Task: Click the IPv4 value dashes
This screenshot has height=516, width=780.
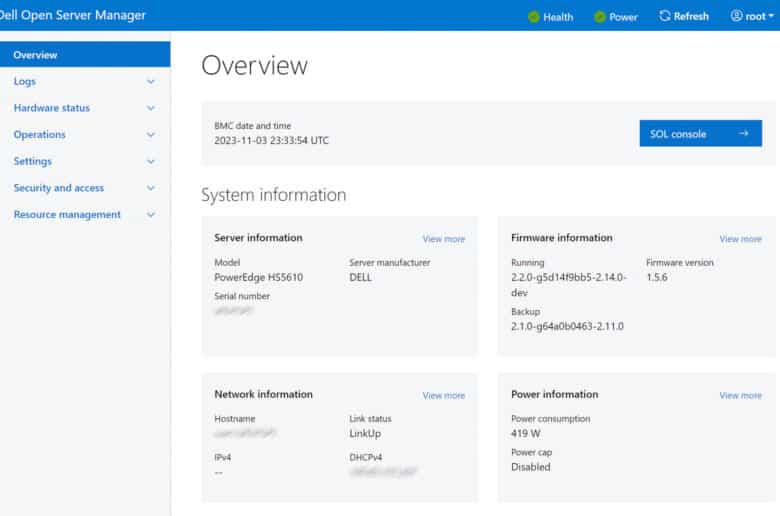Action: (219, 472)
